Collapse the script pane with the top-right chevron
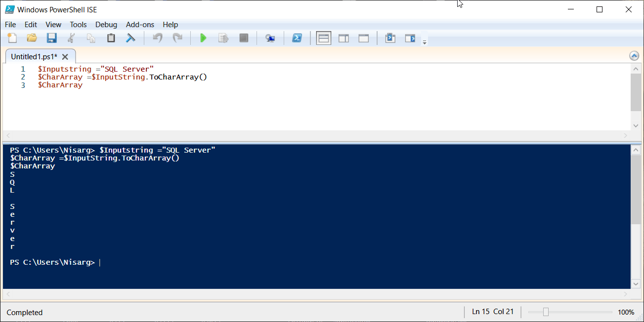644x322 pixels. 634,56
